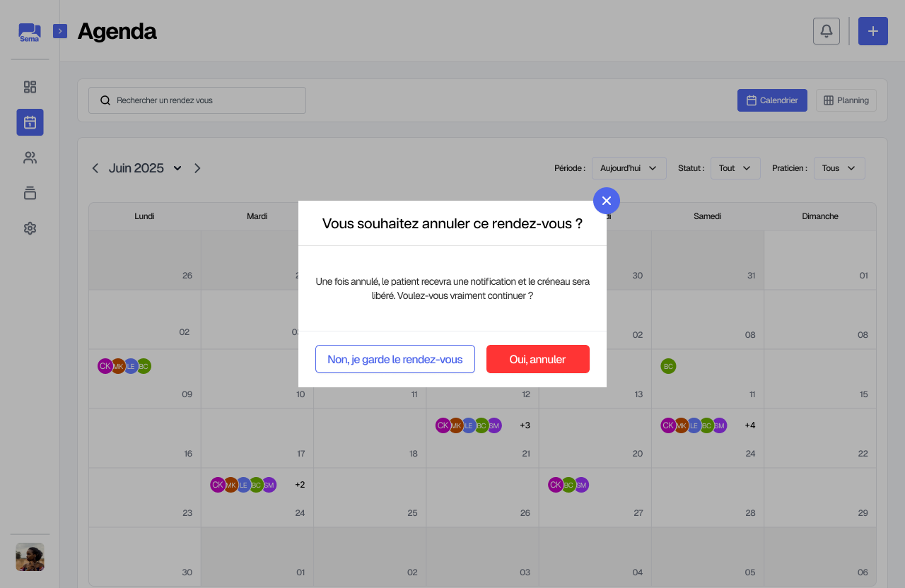Switch to Calendrier view
This screenshot has height=588, width=905.
tap(772, 100)
